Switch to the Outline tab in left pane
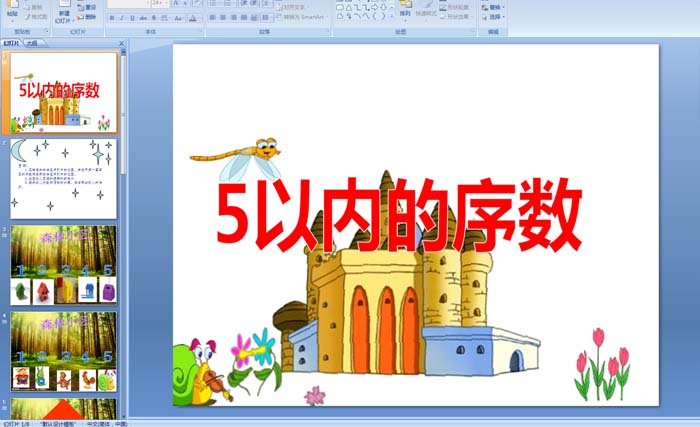 32,43
